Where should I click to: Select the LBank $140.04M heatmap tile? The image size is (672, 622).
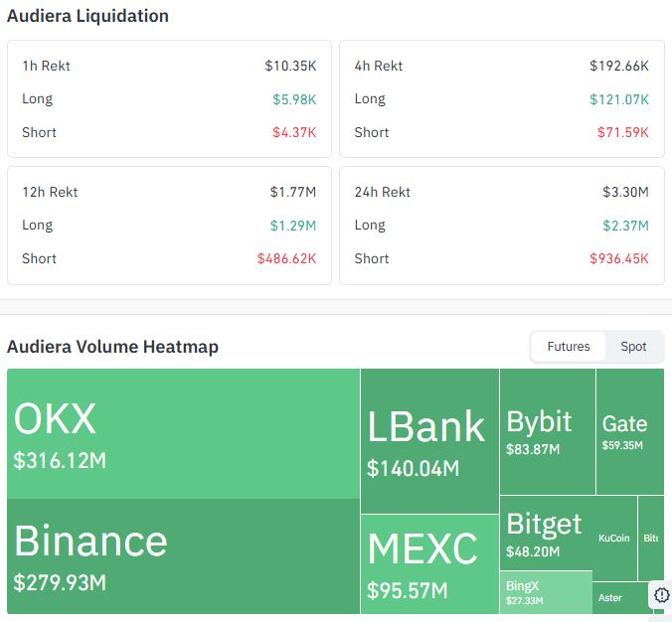(429, 441)
